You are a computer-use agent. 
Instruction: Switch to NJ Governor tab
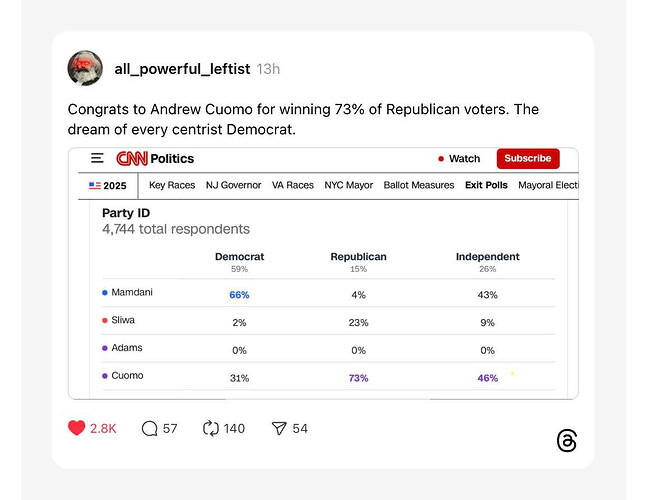pos(233,185)
